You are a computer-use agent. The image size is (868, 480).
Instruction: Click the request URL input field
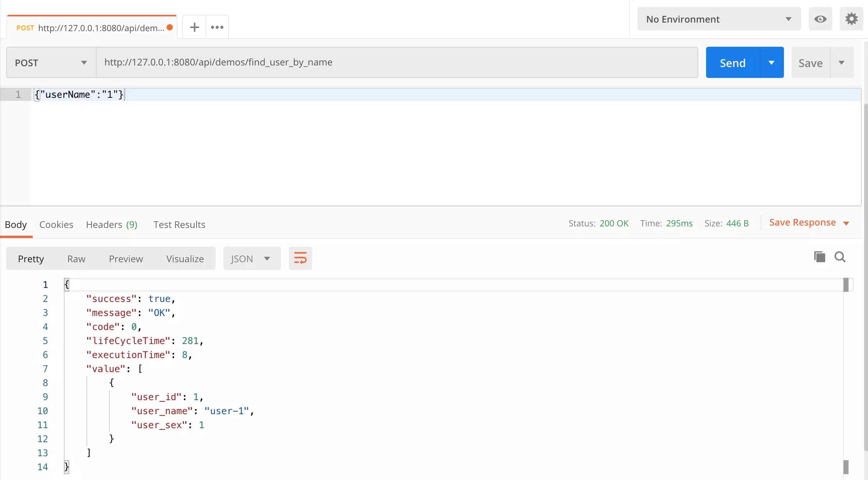(396, 62)
